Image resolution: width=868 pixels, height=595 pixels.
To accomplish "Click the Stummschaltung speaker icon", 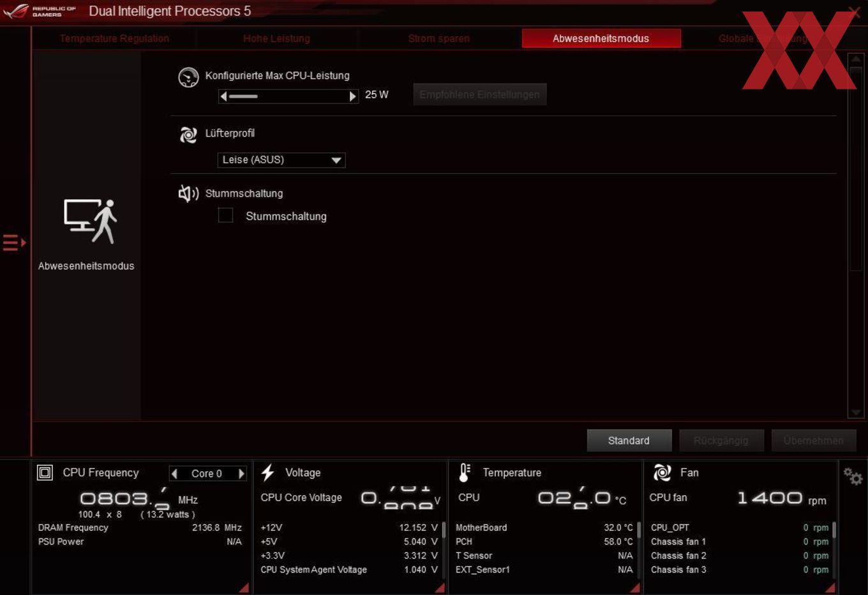I will pos(188,193).
